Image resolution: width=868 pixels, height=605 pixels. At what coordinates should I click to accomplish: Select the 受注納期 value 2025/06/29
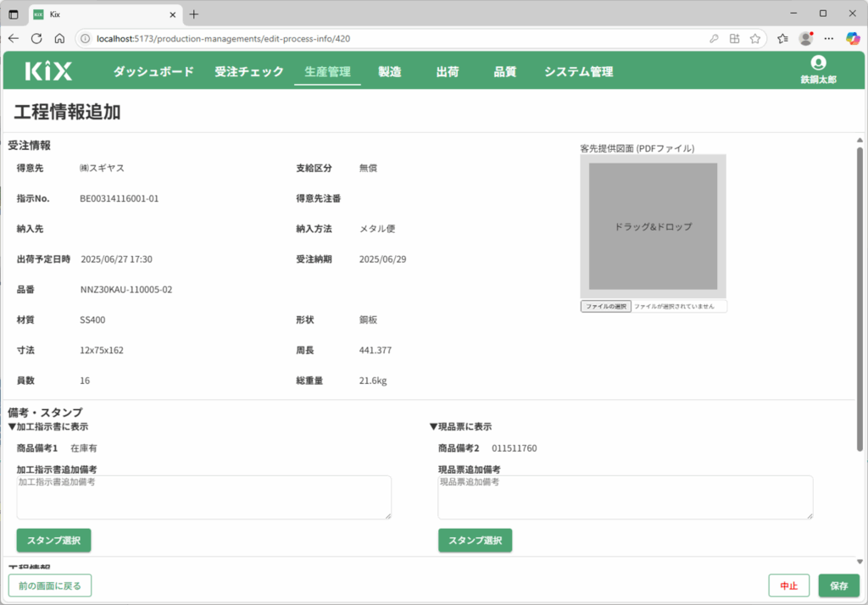pyautogui.click(x=382, y=259)
